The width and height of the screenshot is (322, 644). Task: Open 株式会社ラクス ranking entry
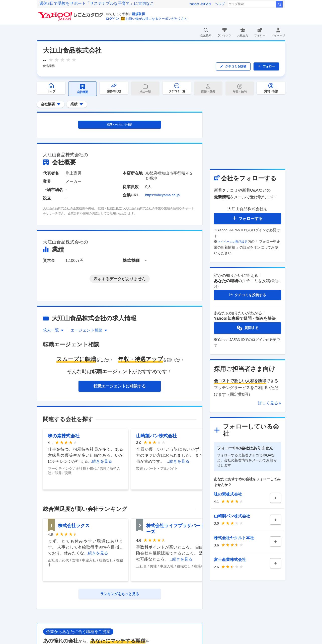point(73,526)
